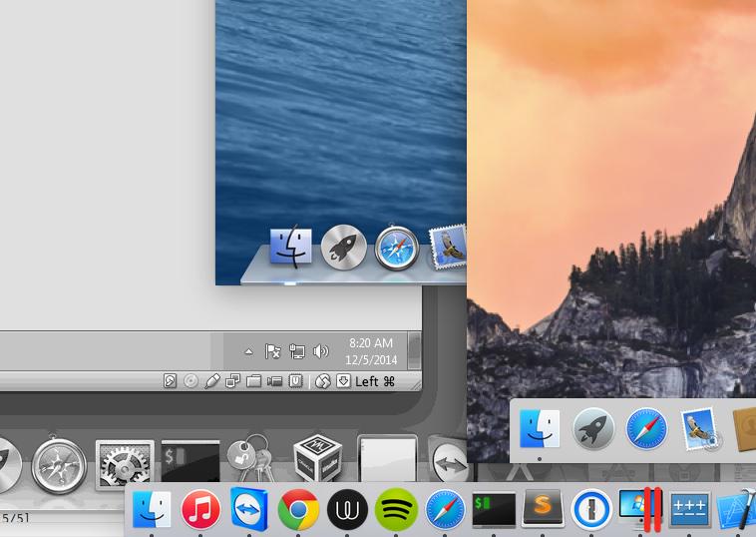Click VirtualBox CPU chip status icon

pos(295,381)
